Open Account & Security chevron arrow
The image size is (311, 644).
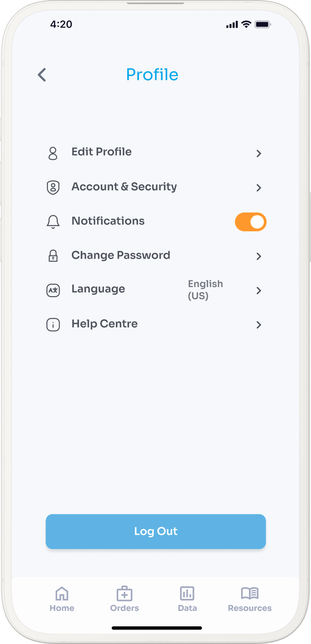[x=259, y=188]
